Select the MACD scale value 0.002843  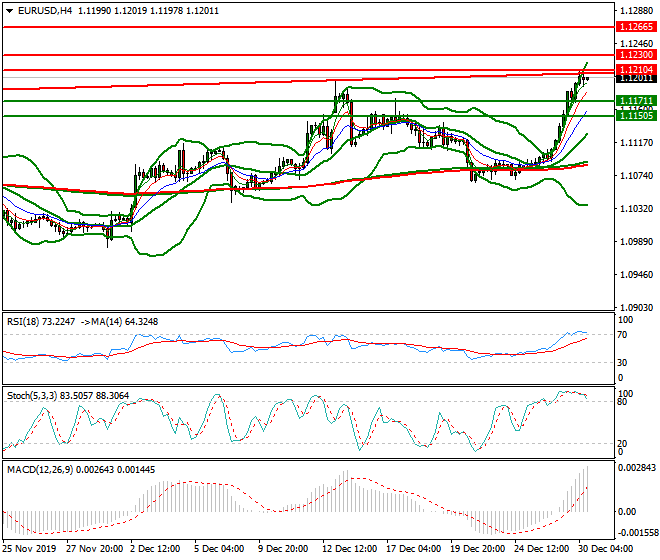(x=636, y=468)
